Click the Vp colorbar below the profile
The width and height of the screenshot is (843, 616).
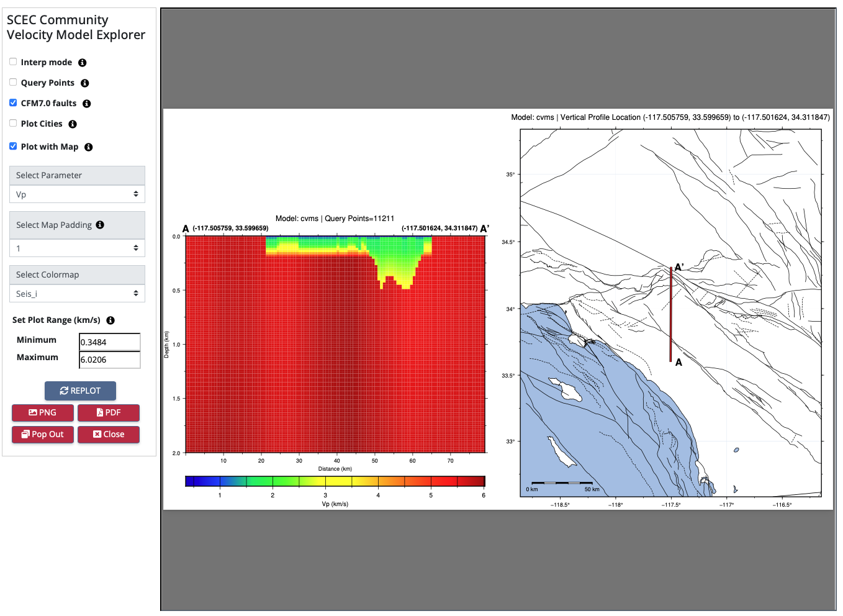(335, 481)
